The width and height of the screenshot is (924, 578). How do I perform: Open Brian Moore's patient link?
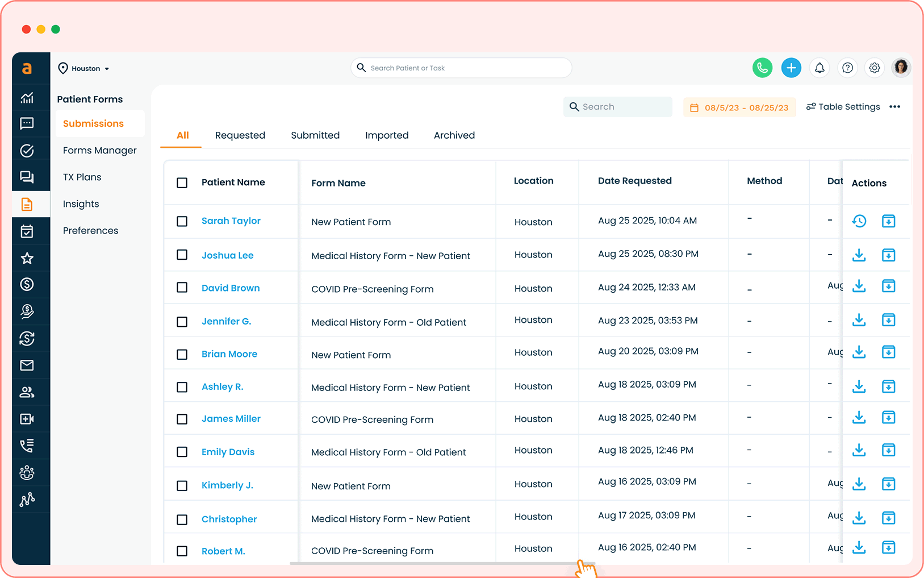point(229,354)
